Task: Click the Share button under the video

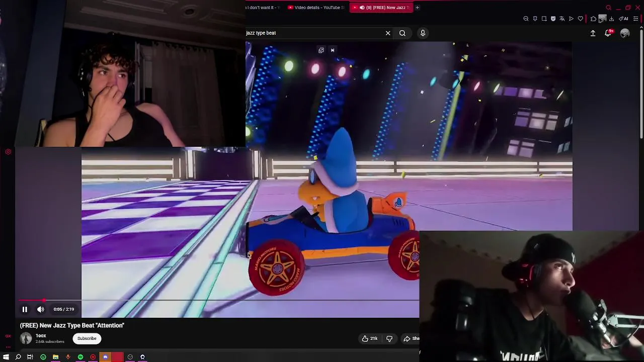Action: point(411,339)
